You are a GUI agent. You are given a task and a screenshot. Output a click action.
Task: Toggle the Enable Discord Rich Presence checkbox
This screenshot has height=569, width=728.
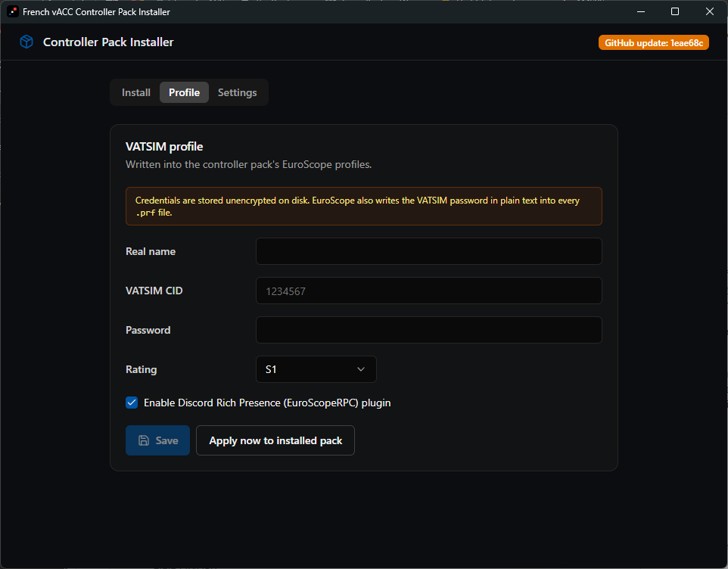pos(132,403)
